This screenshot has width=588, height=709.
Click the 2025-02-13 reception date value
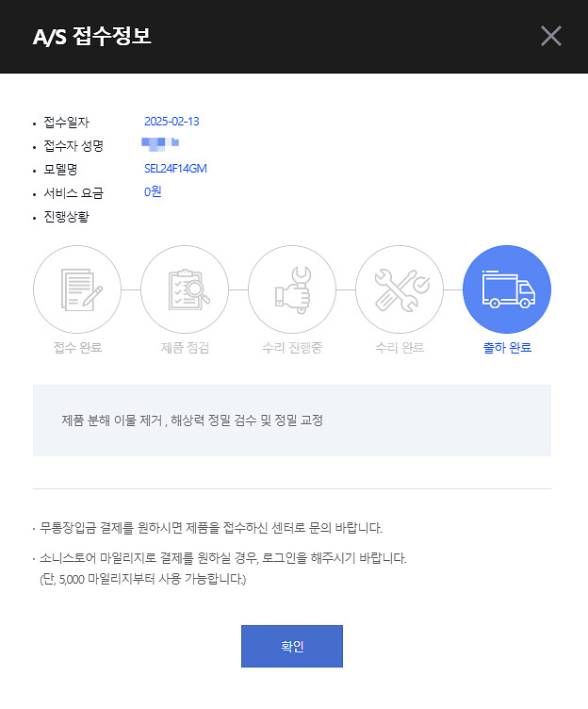[171, 122]
